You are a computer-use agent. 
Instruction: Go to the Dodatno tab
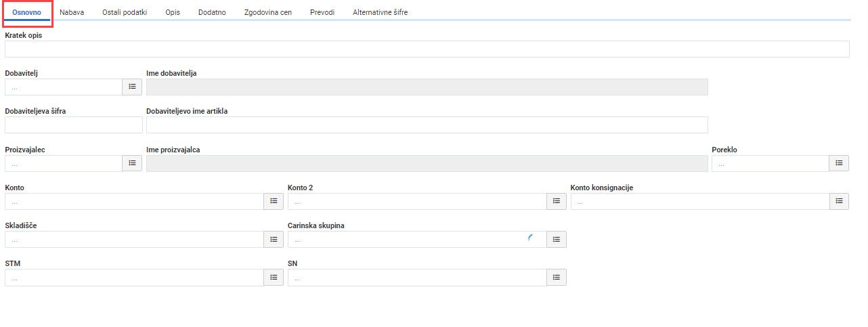(213, 12)
